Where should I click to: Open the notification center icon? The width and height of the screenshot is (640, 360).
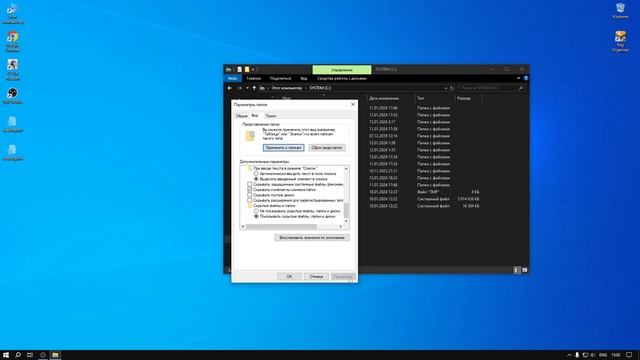tap(629, 355)
